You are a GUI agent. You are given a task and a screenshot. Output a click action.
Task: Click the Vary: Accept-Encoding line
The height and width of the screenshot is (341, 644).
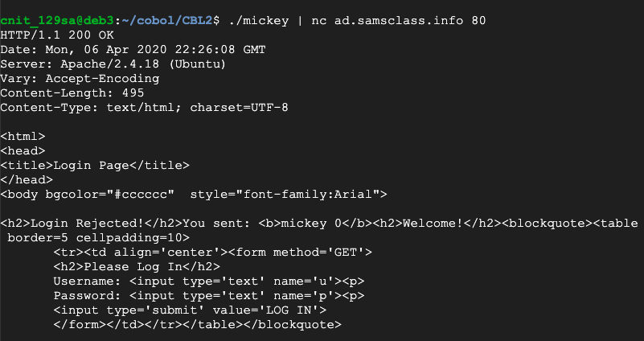80,78
